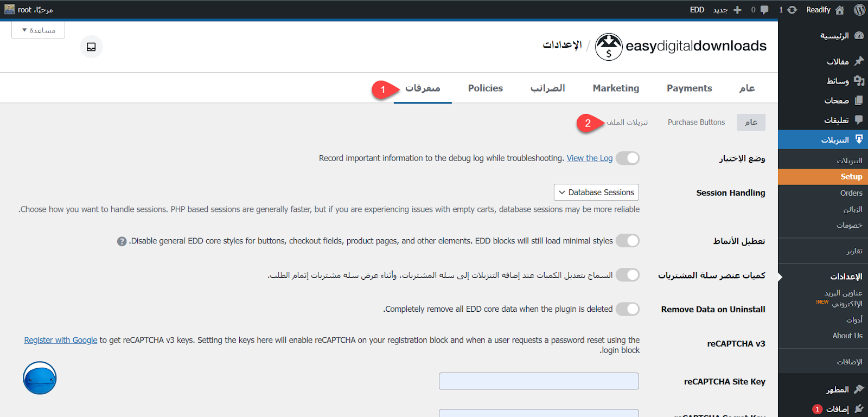The image size is (868, 417).
Task: Click جديد new in admin bar
Action: (720, 10)
